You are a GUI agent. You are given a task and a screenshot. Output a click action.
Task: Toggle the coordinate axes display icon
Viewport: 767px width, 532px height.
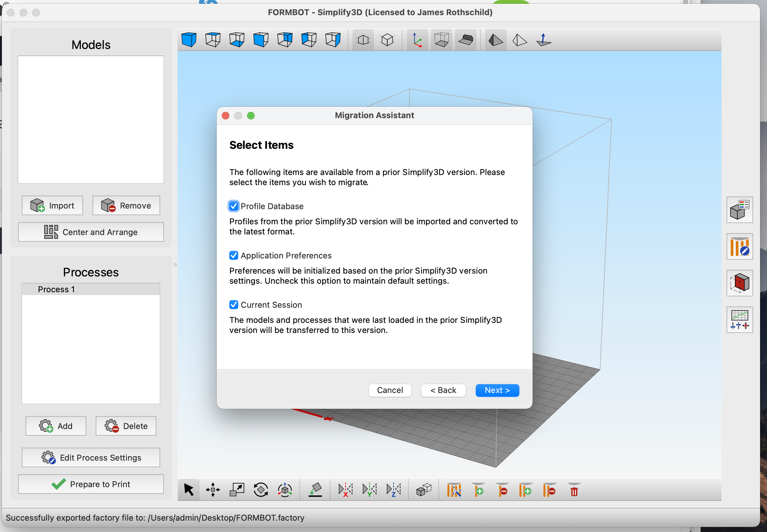tap(417, 40)
